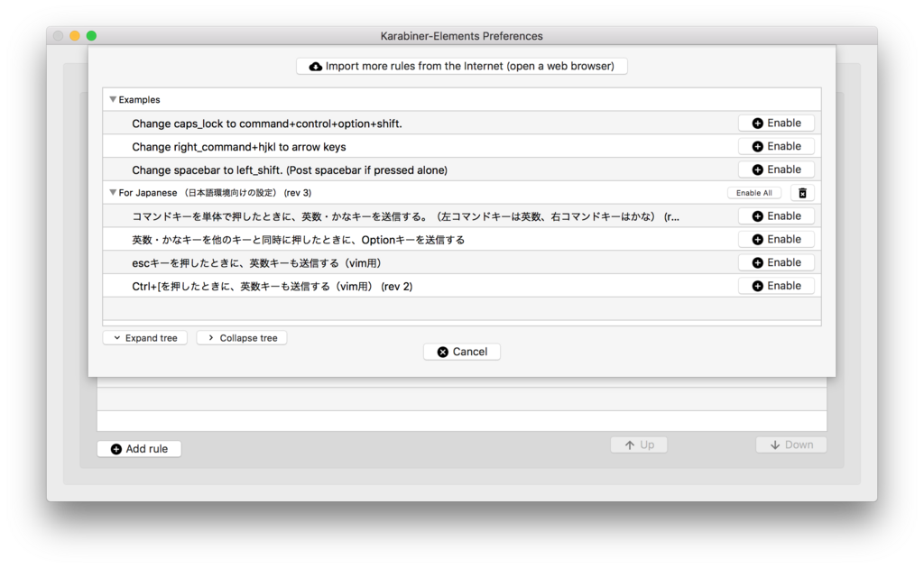Click plus icon for the spacebar rule Enable
The image size is (924, 568).
point(758,169)
